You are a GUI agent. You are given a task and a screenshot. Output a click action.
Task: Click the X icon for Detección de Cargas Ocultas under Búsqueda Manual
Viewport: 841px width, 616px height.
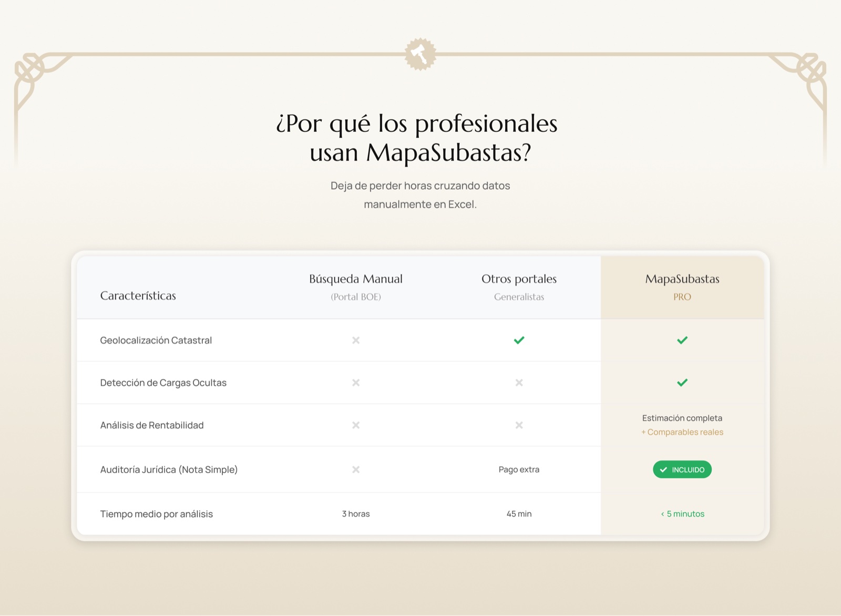tap(356, 383)
